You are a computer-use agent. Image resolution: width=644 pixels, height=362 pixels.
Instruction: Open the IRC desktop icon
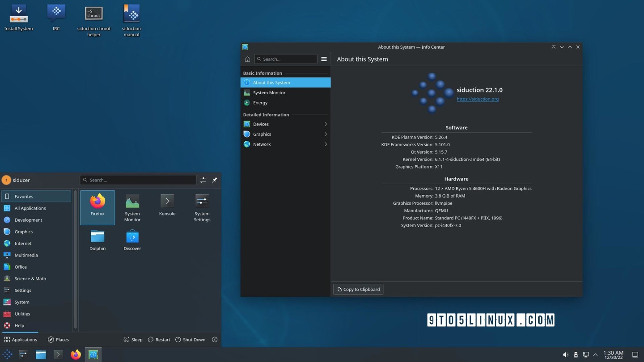(56, 18)
